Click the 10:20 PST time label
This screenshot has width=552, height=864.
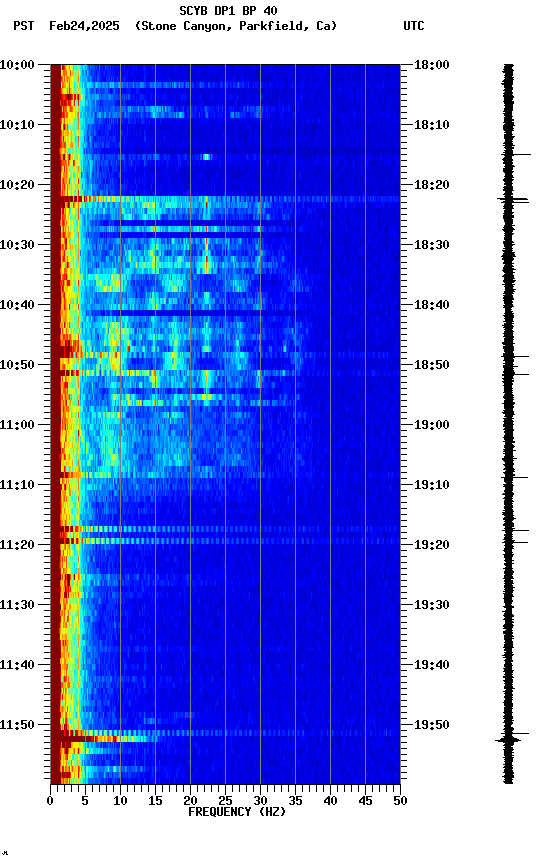[17, 185]
